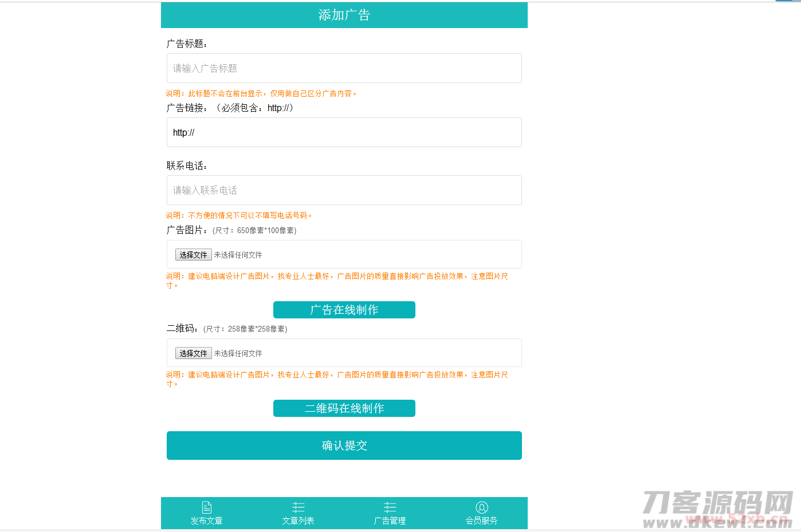Open the 广告在线制作 tool
The width and height of the screenshot is (801, 532).
[344, 310]
